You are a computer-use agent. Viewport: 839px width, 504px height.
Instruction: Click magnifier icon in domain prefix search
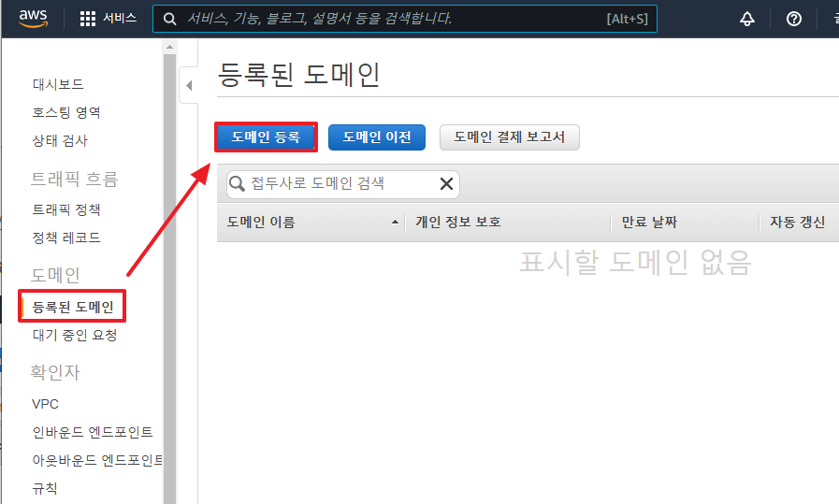coord(237,184)
